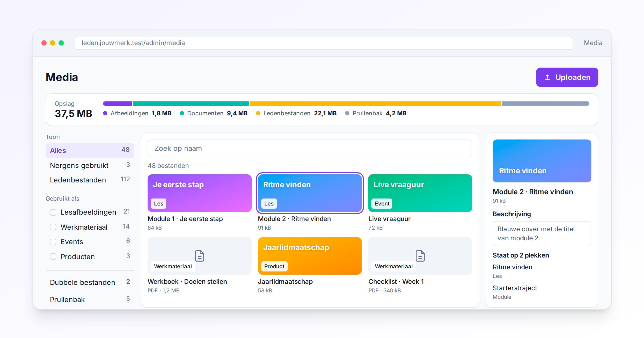Click the gray Prullenbak storage bar segment

pos(546,104)
